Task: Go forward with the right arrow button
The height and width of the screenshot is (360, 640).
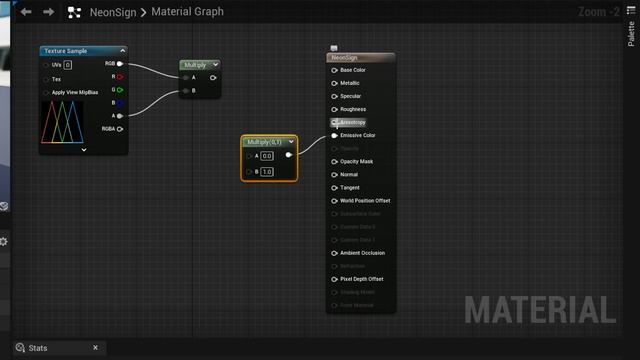Action: pos(49,12)
